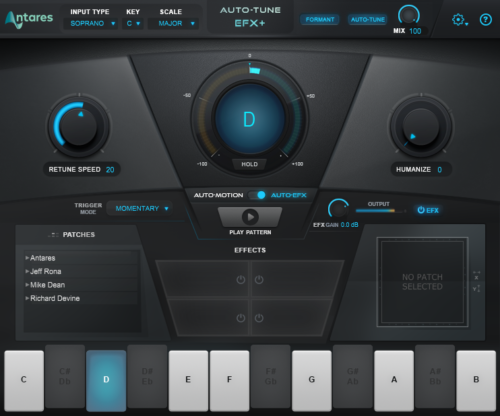Image resolution: width=500 pixels, height=416 pixels.
Task: Toggle the C# Db black key
Action: pos(65,376)
